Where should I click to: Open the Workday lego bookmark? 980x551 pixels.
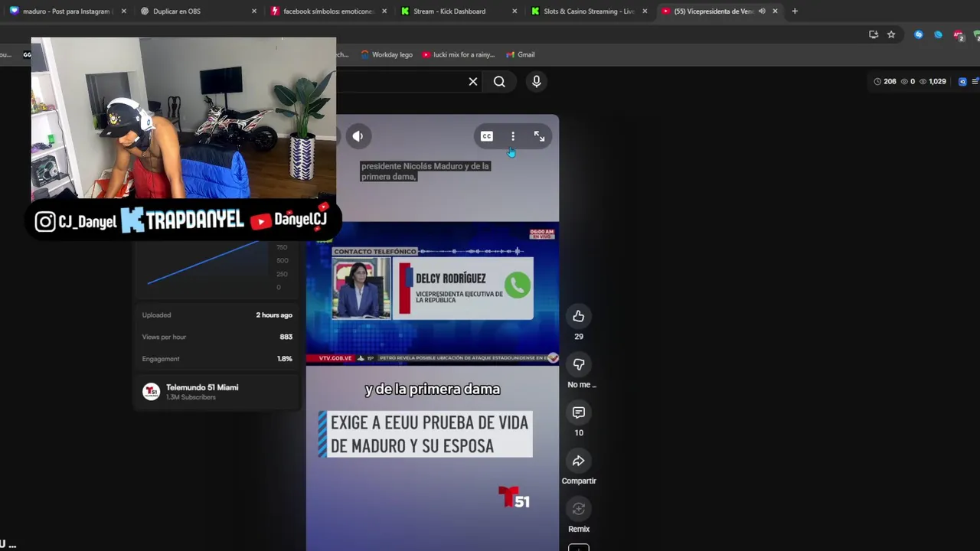click(387, 54)
